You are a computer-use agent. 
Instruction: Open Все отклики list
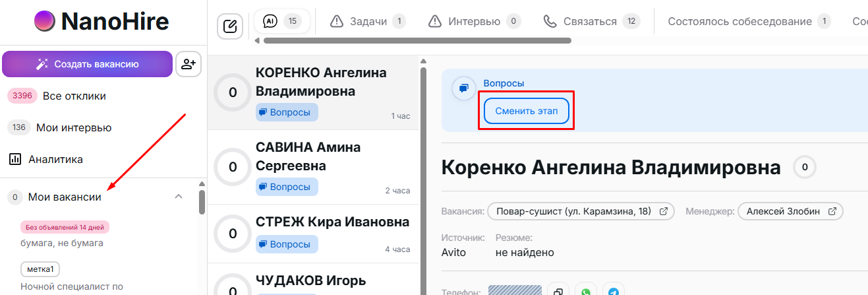74,96
